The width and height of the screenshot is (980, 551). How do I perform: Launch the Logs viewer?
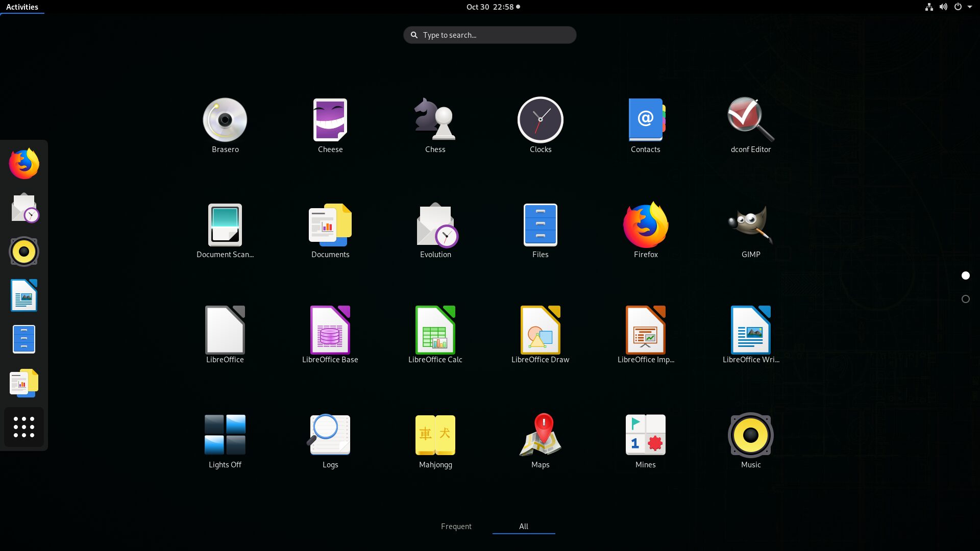(x=330, y=441)
